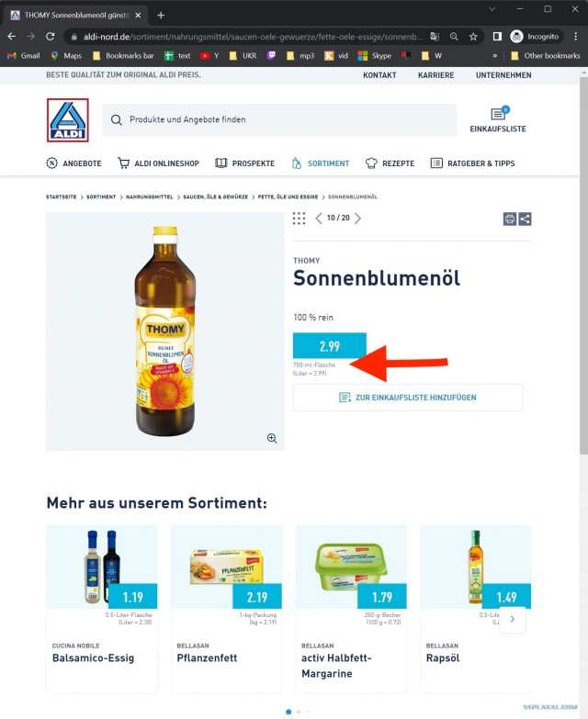Viewport: 588px width, 719px height.
Task: Click Karriere link
Action: [435, 75]
